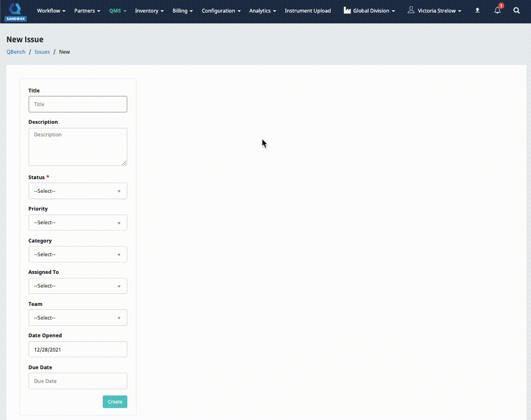Click the search magnifier icon

point(516,10)
